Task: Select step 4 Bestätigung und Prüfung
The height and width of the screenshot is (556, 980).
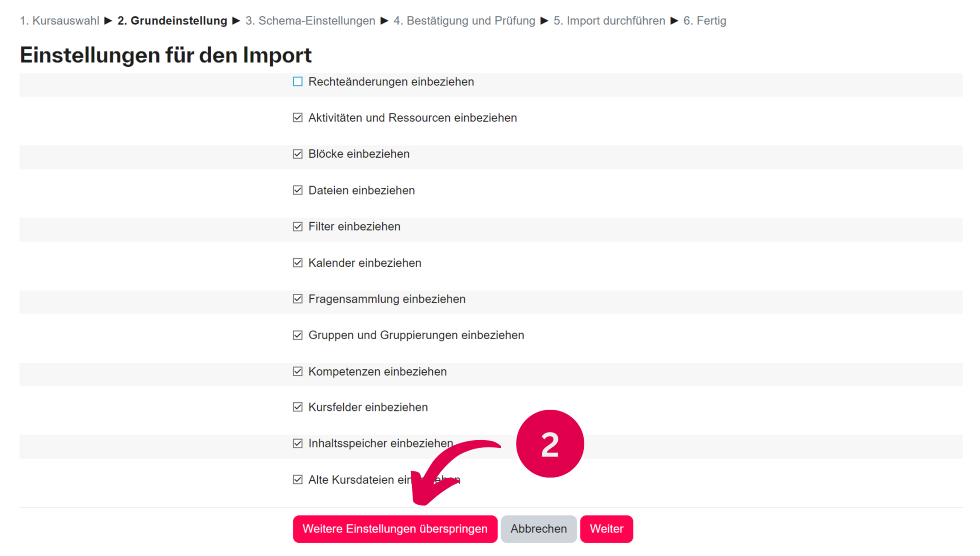Action: pyautogui.click(x=464, y=21)
